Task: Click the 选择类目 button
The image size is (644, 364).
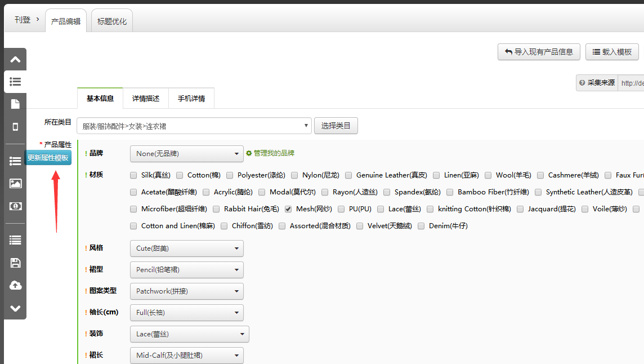Action: (x=336, y=126)
